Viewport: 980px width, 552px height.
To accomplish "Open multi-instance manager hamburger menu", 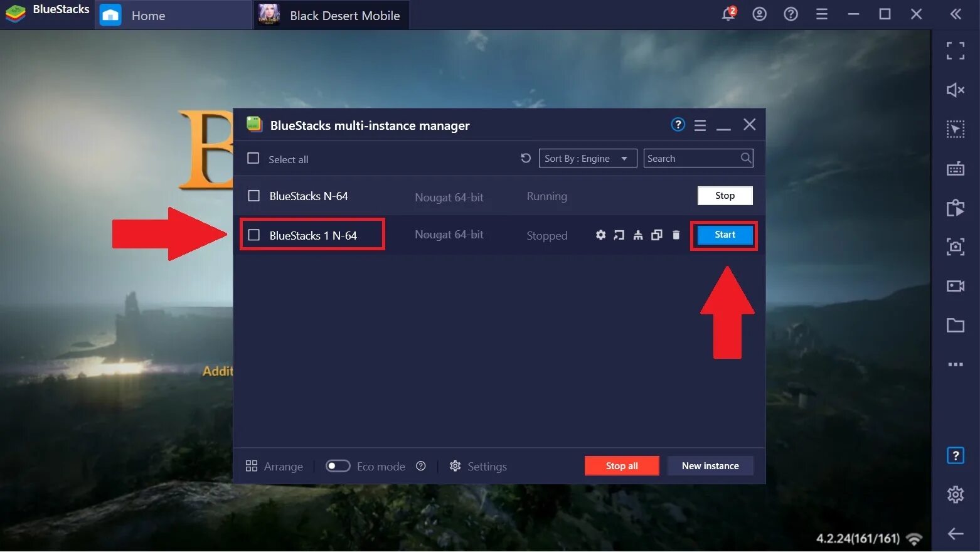I will pyautogui.click(x=700, y=125).
